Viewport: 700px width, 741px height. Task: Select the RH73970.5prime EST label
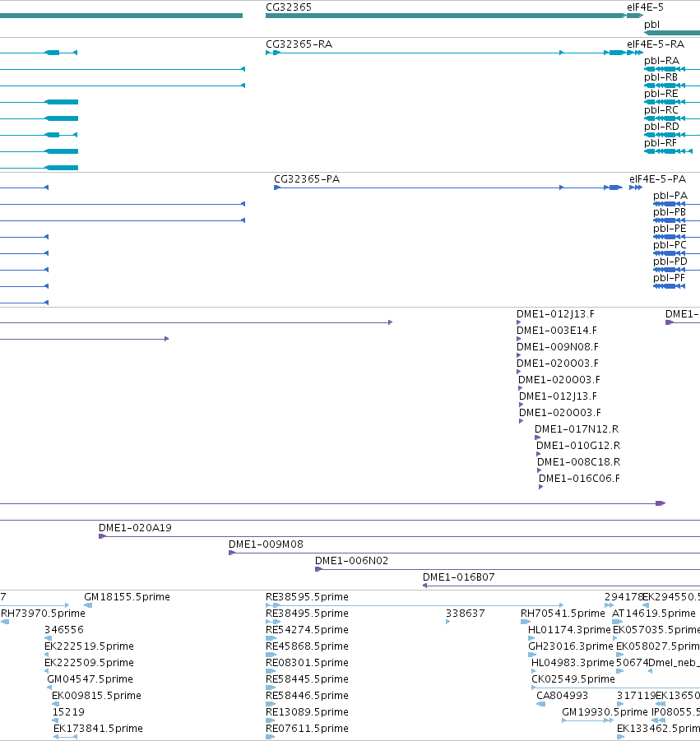(x=43, y=614)
